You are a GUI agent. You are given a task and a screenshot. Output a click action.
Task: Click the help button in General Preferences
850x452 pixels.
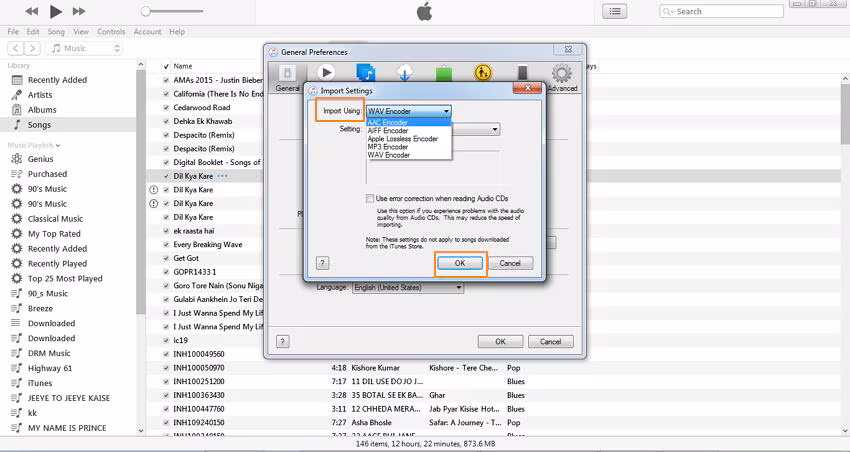coord(282,341)
